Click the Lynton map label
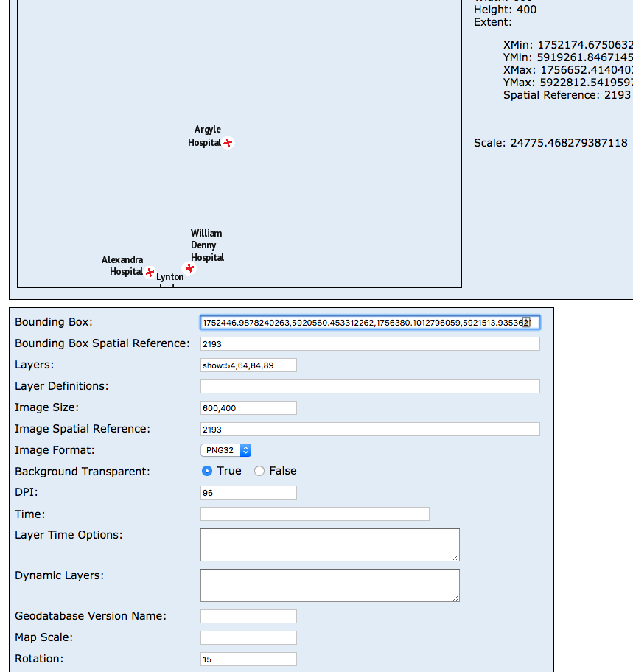The height and width of the screenshot is (672, 633). tap(170, 277)
